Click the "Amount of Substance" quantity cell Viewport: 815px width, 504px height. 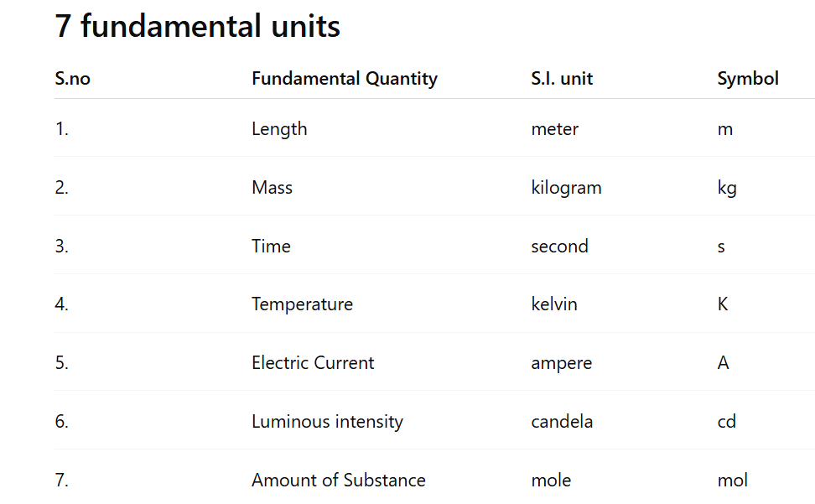pos(339,481)
